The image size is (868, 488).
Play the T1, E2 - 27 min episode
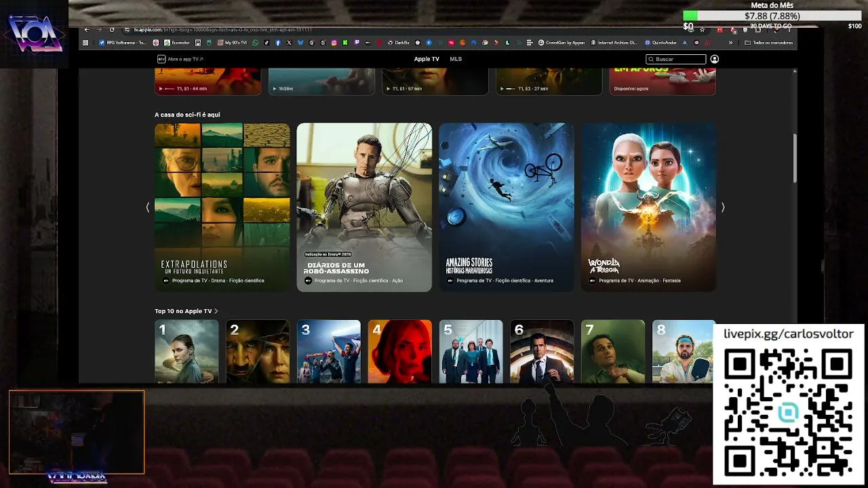549,81
